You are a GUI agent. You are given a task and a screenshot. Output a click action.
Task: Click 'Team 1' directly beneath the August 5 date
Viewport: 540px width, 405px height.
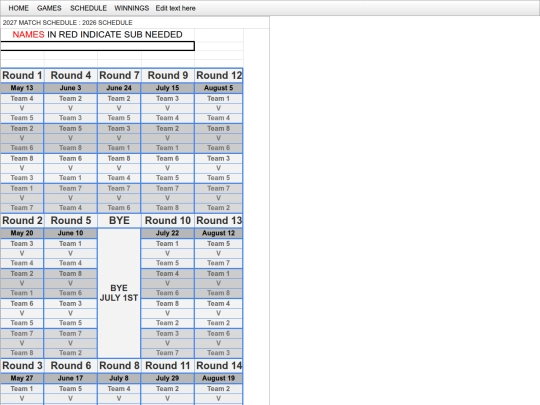click(x=219, y=98)
